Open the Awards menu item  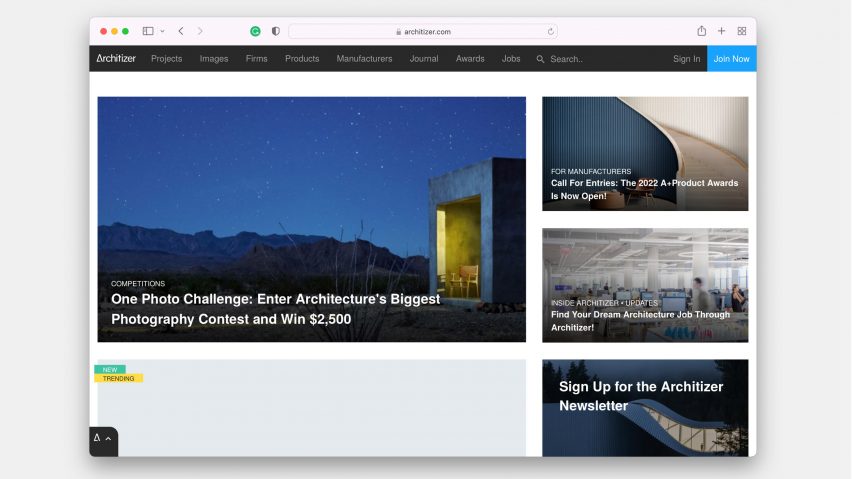[x=470, y=59]
